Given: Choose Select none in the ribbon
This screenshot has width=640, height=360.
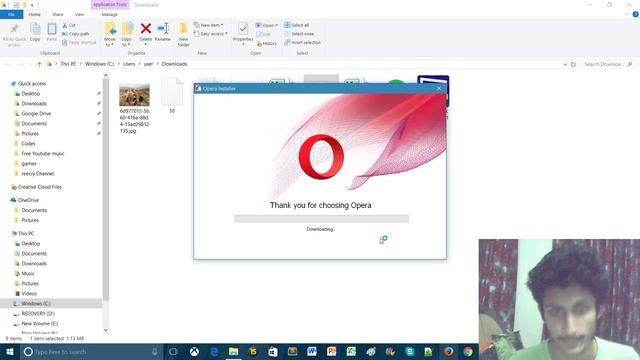Looking at the screenshot, I should (x=299, y=34).
